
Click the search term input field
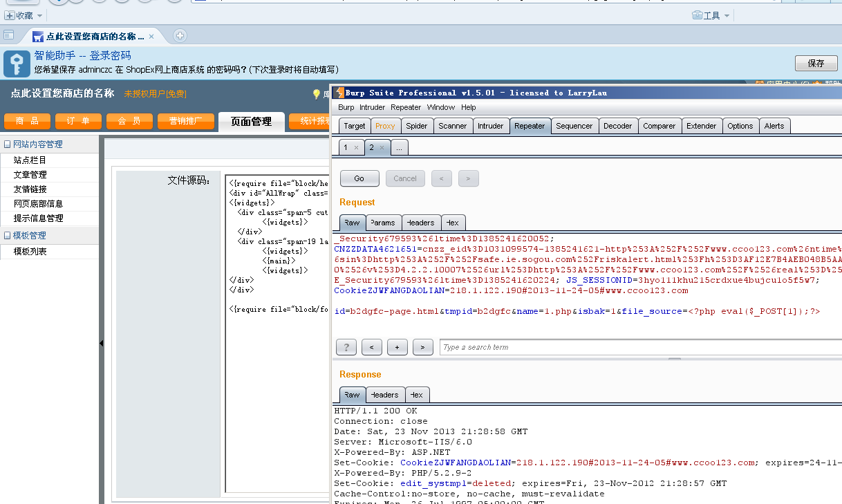click(640, 347)
